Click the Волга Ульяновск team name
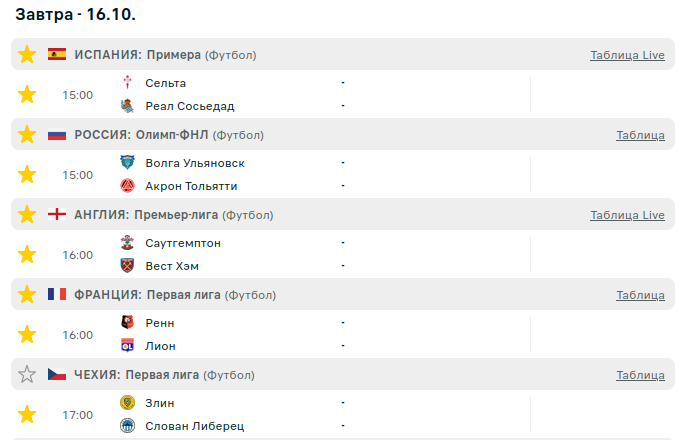The width and height of the screenshot is (686, 440). pyautogui.click(x=194, y=163)
